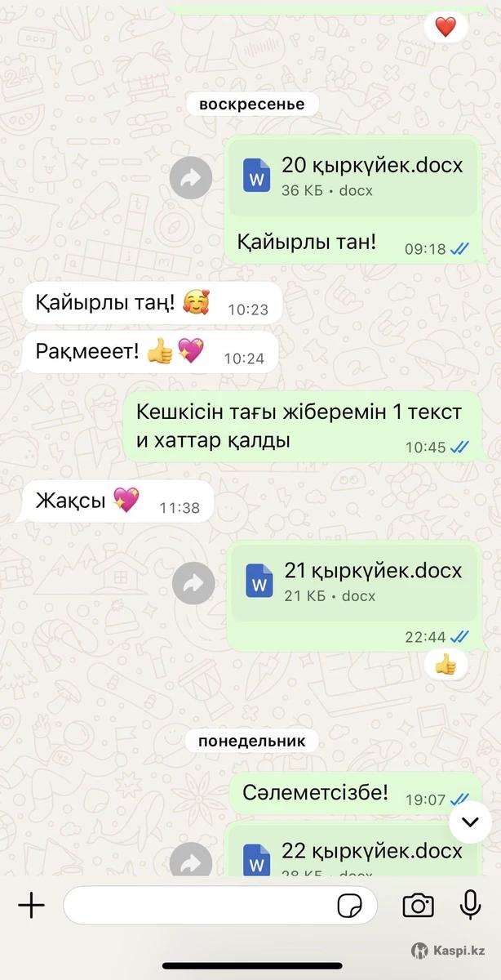
Task: Open the camera from the input bar
Action: (x=418, y=905)
